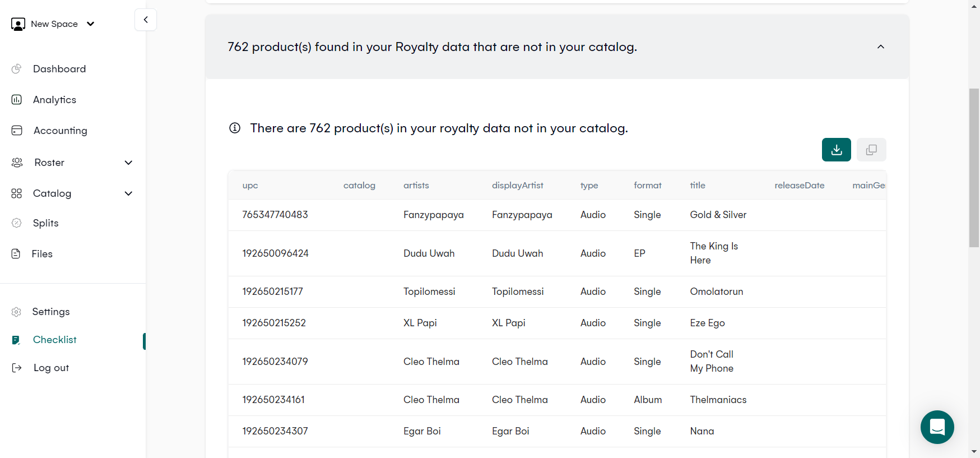980x458 pixels.
Task: Open the Splits page
Action: pos(45,223)
